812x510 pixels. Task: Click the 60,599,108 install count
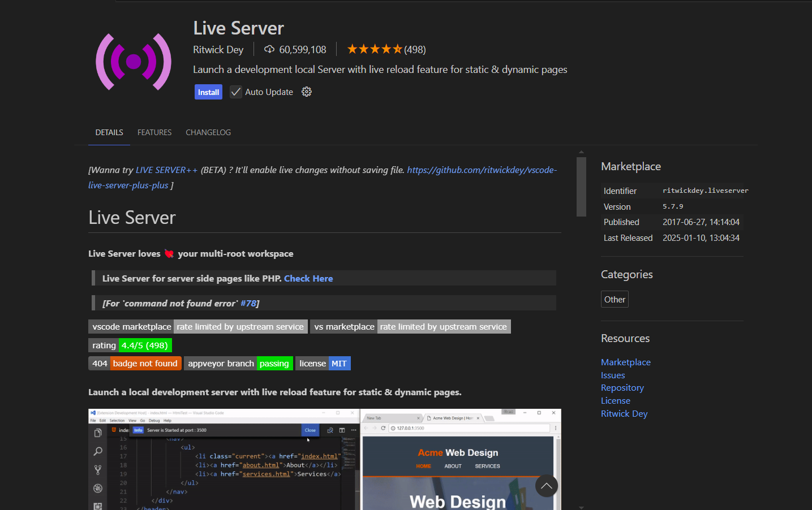(303, 49)
